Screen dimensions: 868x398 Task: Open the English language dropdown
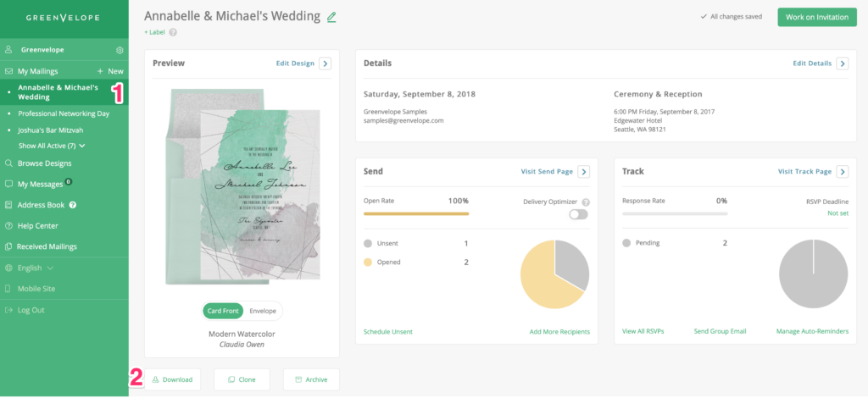click(36, 268)
